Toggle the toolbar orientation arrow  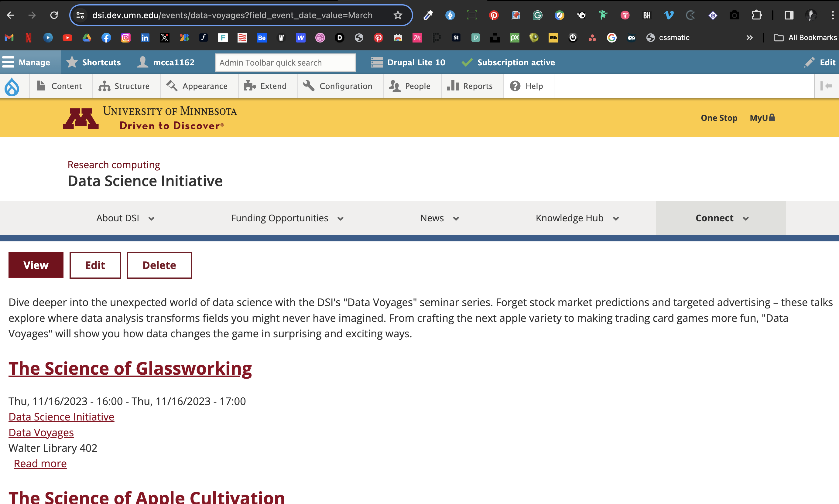pyautogui.click(x=826, y=86)
